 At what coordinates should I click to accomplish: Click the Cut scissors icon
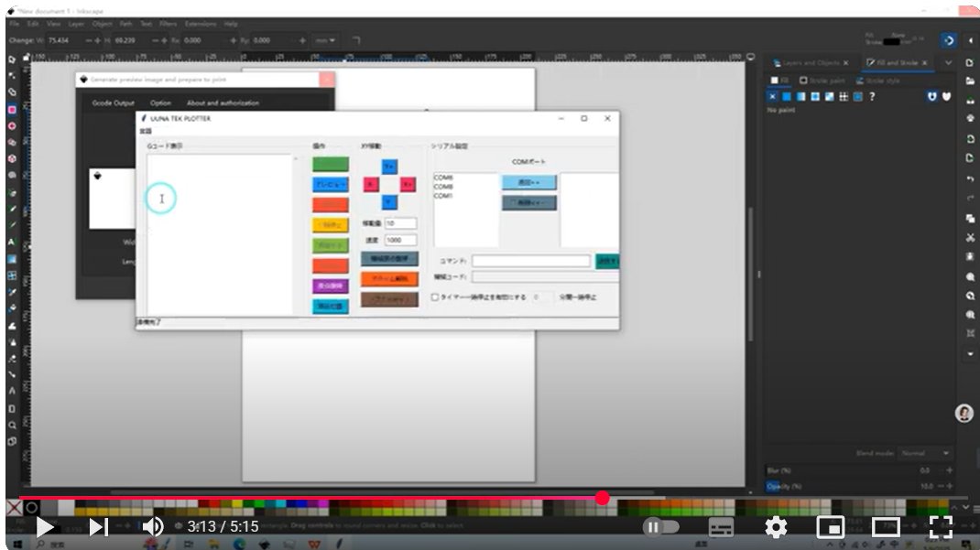970,238
